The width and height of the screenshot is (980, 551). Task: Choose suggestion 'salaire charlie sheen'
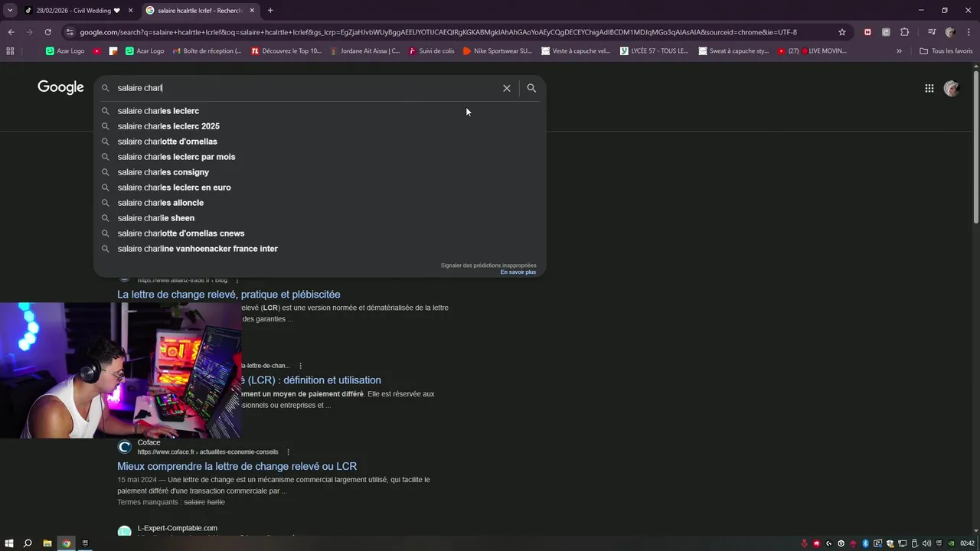coord(320,218)
